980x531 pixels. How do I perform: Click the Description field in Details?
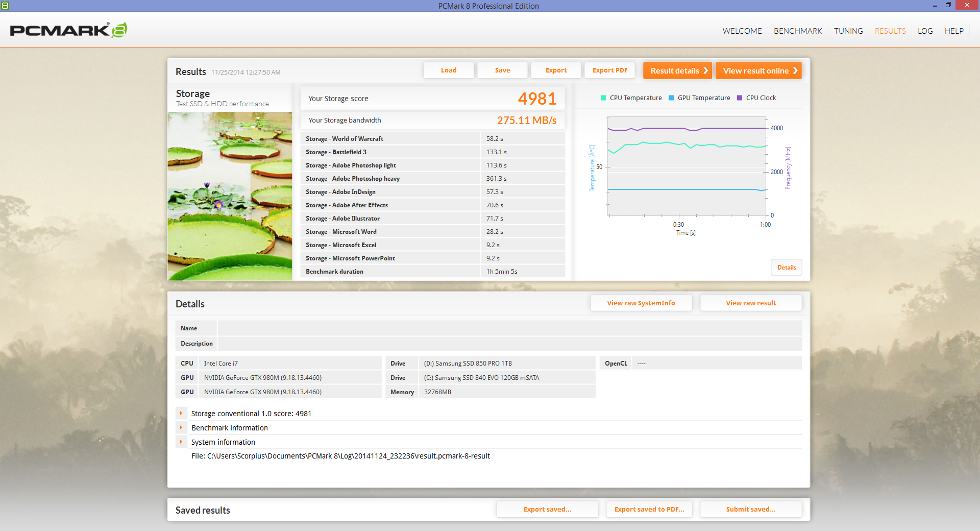click(509, 344)
